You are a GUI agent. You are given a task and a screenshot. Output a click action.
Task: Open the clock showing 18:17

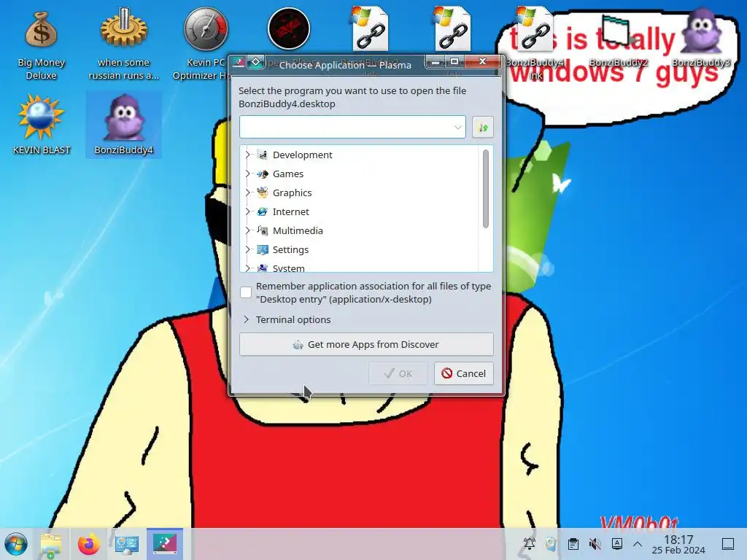(678, 544)
